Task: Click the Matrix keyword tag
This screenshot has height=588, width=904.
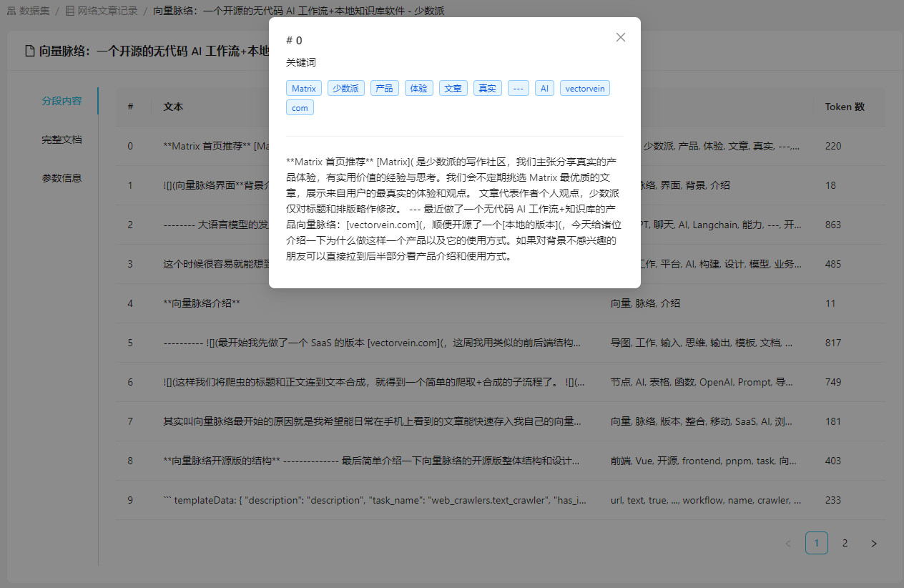Action: point(304,89)
